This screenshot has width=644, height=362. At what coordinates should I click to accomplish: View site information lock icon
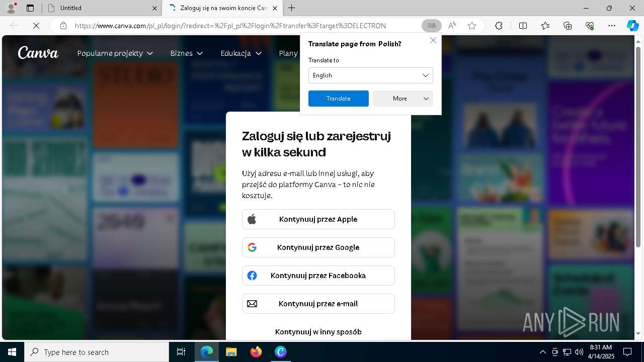[x=63, y=26]
